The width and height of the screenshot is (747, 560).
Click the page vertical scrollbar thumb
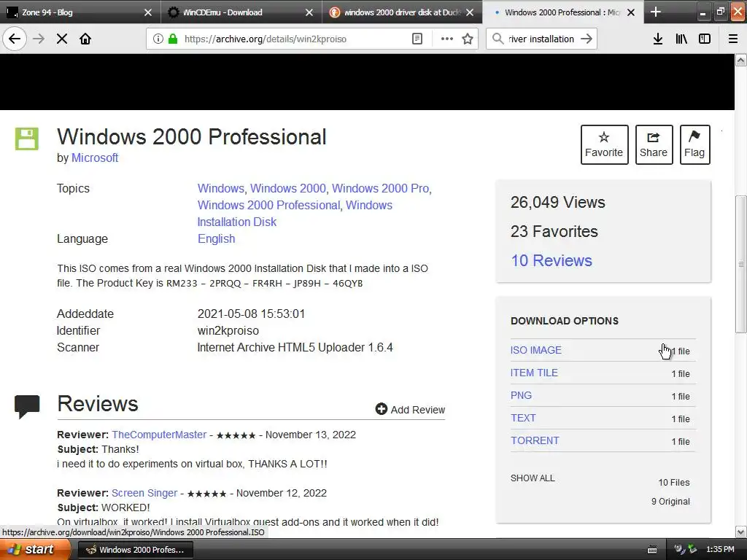741,264
